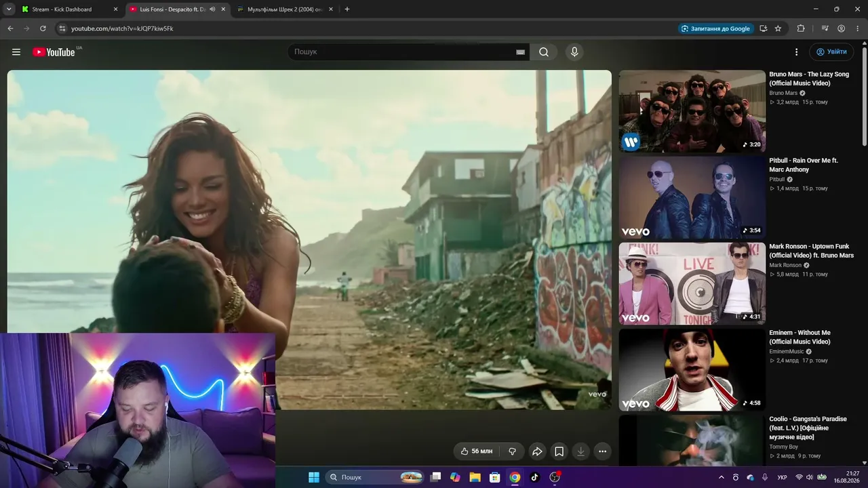Switch the УКР keyboard language indicator
Viewport: 868px width, 488px height.
coord(782,477)
